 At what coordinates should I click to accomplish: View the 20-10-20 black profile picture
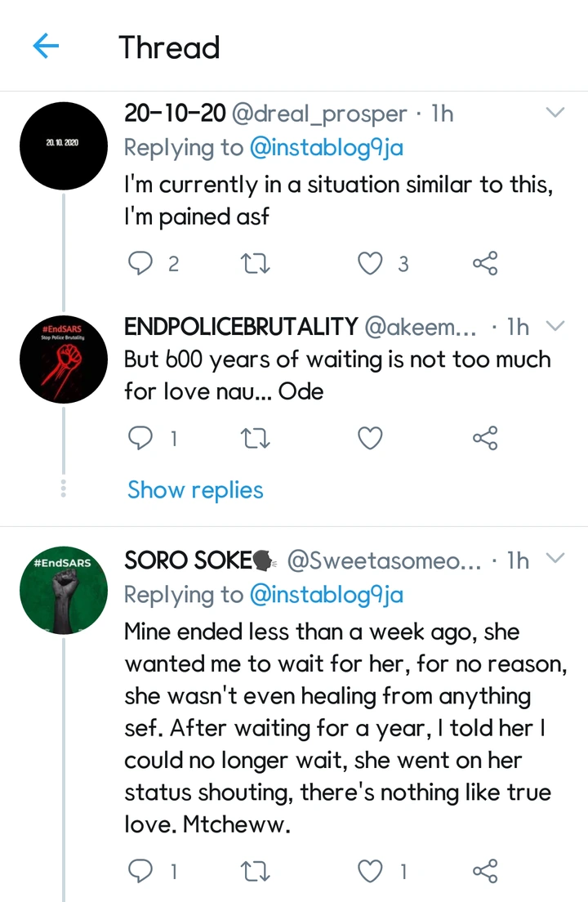pos(61,144)
